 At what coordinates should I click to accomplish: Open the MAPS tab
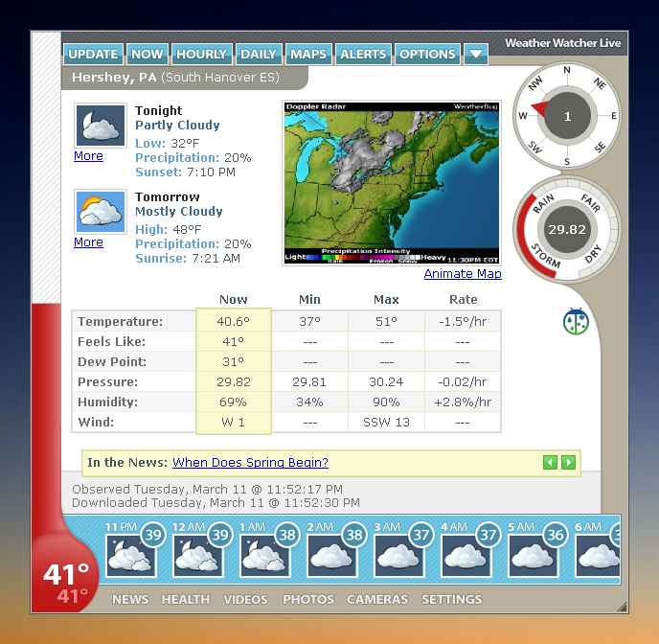(x=308, y=54)
